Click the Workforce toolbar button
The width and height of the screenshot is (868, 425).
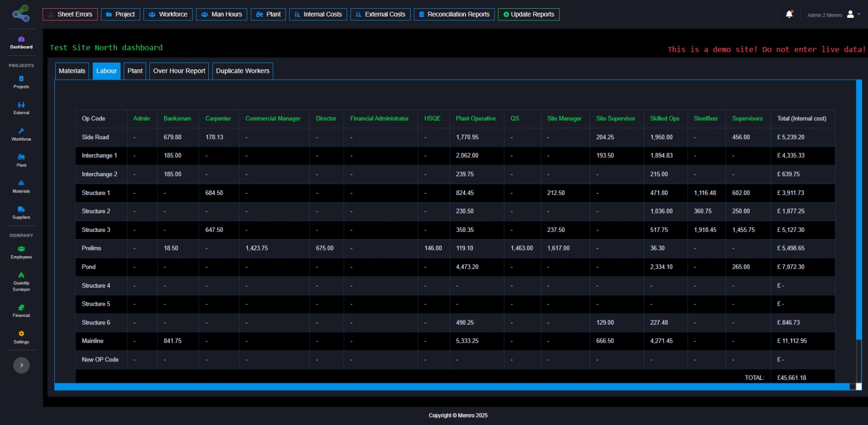(x=168, y=15)
